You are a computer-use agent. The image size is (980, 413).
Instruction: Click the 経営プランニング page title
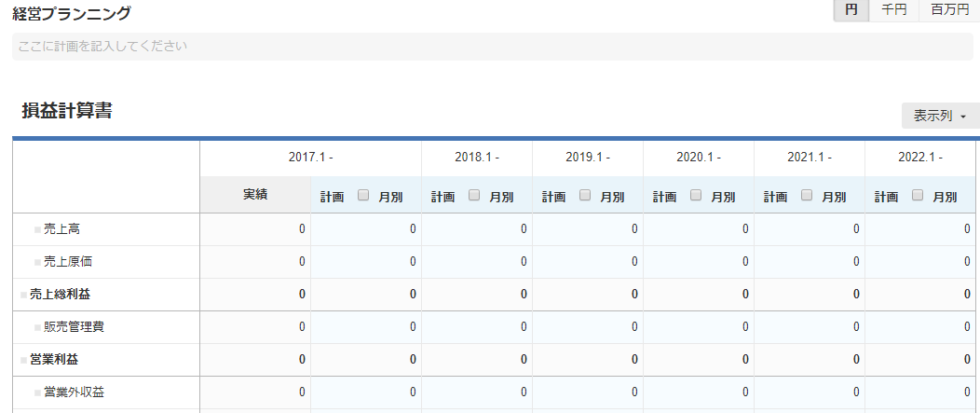[x=72, y=12]
